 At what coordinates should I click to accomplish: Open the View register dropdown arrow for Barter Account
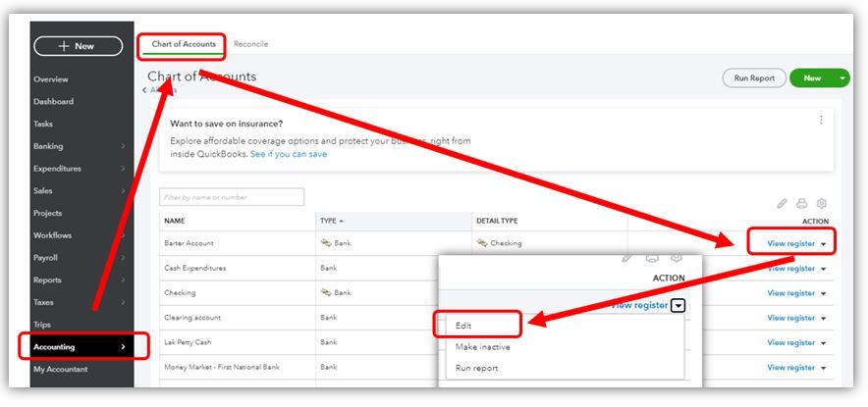[824, 244]
